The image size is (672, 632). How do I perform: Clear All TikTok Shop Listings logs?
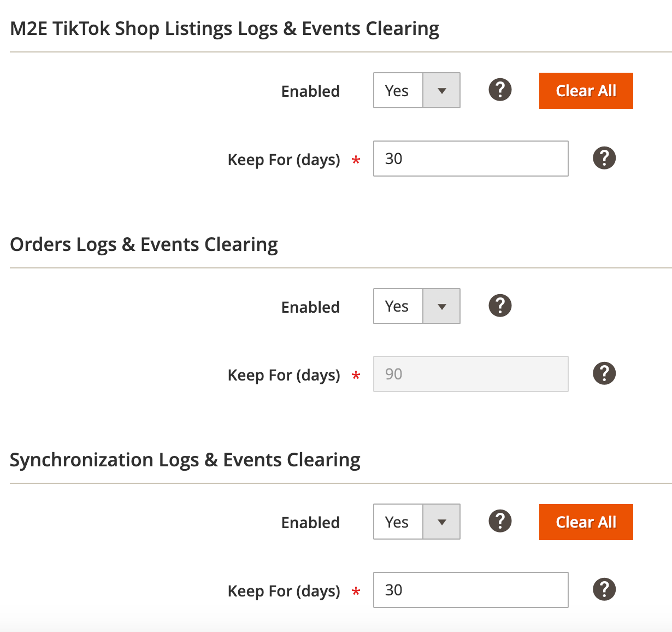586,91
